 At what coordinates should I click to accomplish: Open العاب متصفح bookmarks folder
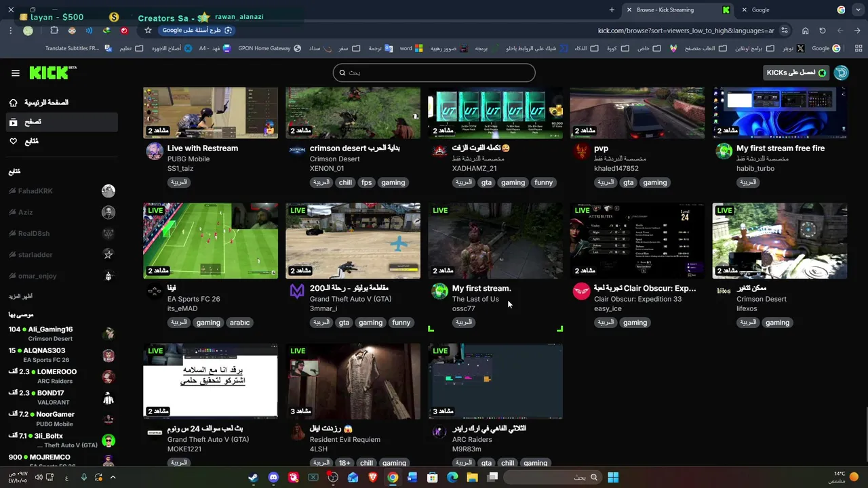point(705,48)
